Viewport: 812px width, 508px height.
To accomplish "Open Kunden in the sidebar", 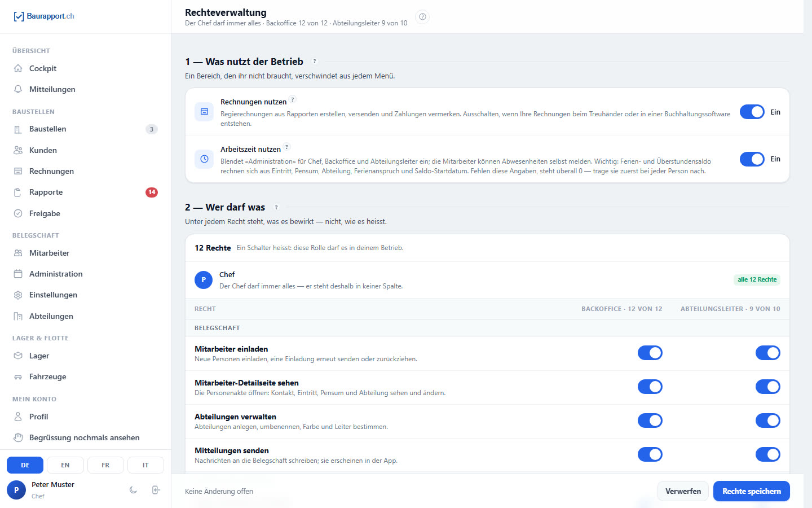I will click(85, 150).
